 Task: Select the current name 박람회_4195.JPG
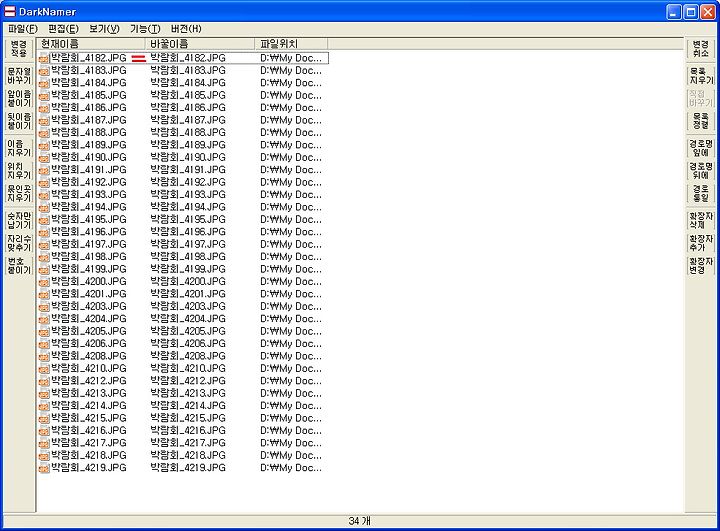coord(88,220)
